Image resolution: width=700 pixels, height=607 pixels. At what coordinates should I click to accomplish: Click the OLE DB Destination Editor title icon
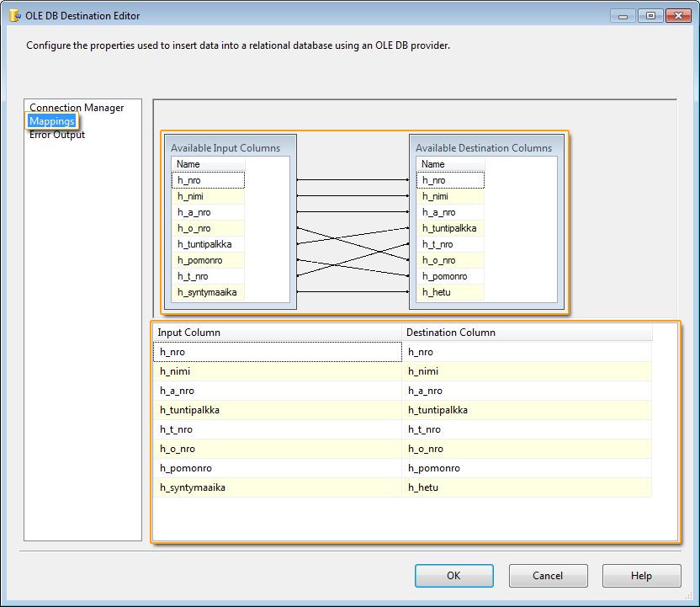tap(15, 16)
